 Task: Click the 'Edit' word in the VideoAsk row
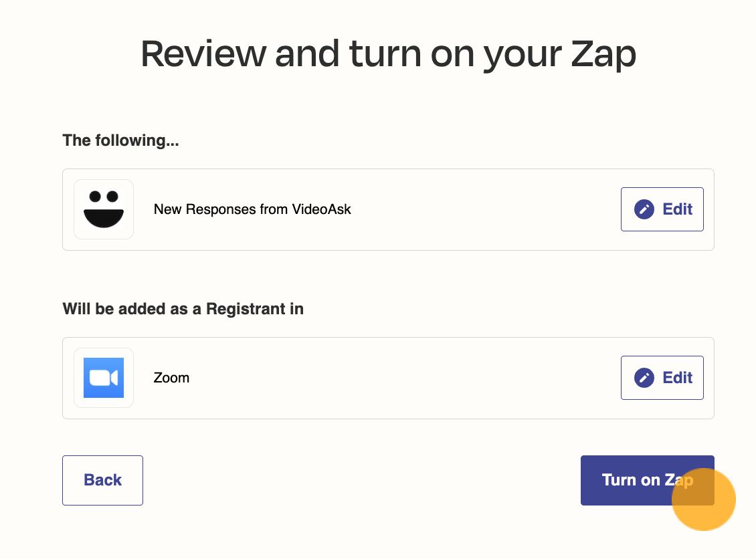coord(678,209)
